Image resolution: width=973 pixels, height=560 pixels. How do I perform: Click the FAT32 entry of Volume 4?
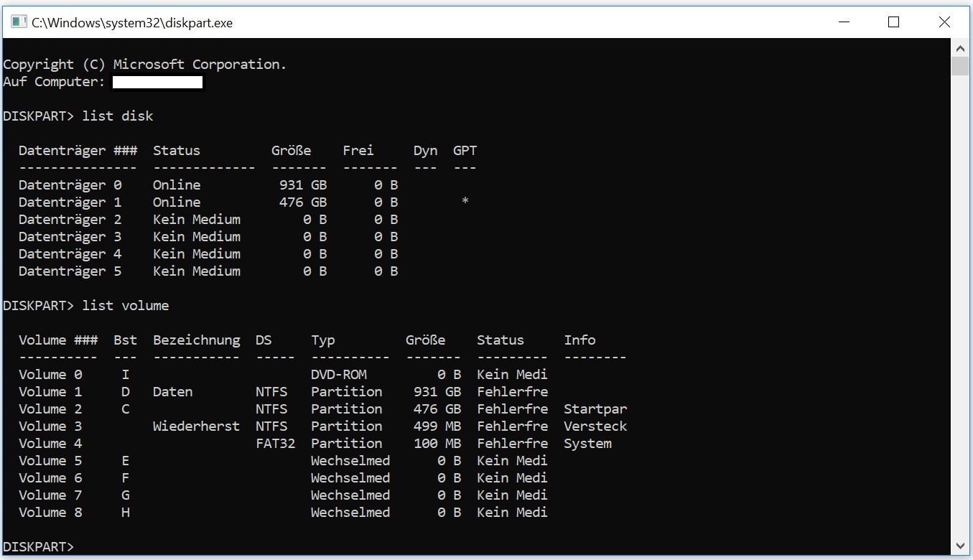[x=275, y=444]
